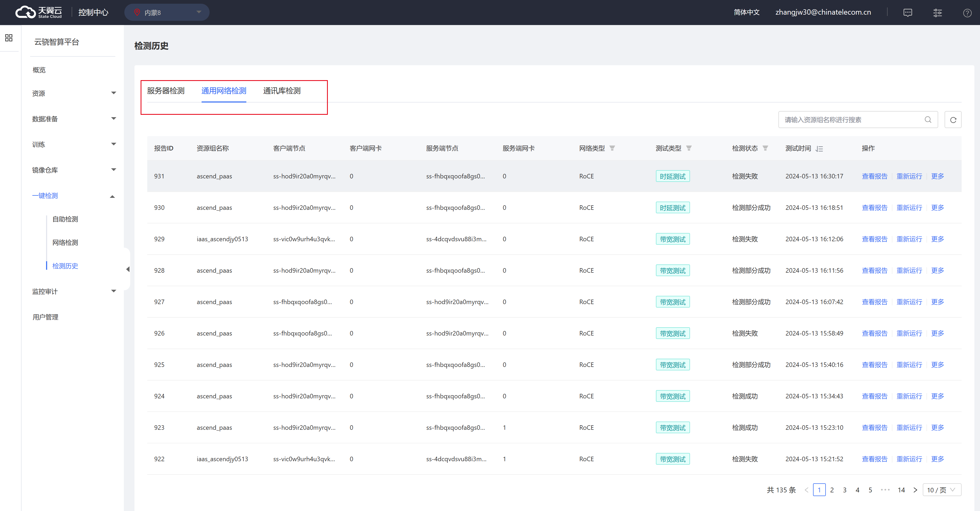Open 更多 options for report 923
980x511 pixels.
point(937,427)
